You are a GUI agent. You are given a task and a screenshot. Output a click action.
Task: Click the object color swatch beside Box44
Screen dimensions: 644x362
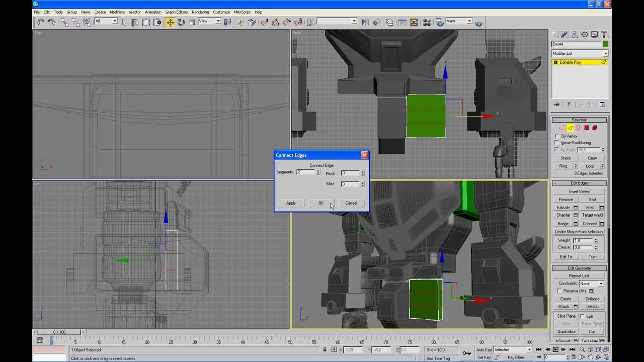coord(605,44)
